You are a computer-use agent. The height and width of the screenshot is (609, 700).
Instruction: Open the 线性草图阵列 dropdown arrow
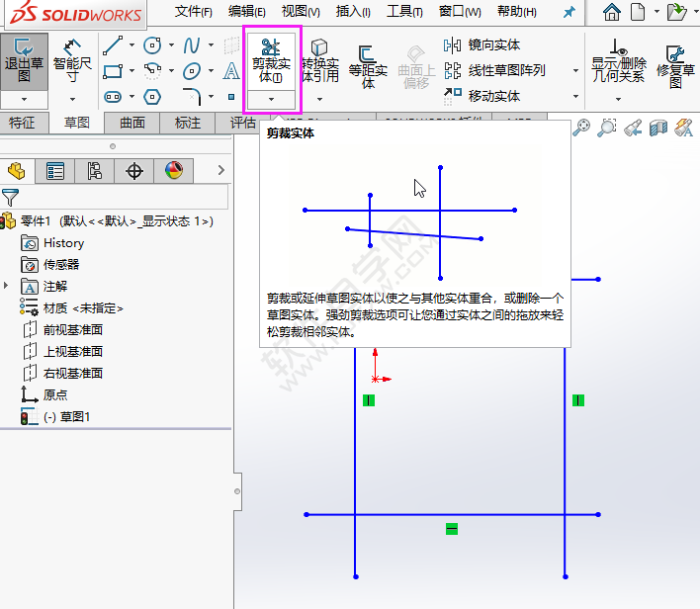[x=575, y=70]
